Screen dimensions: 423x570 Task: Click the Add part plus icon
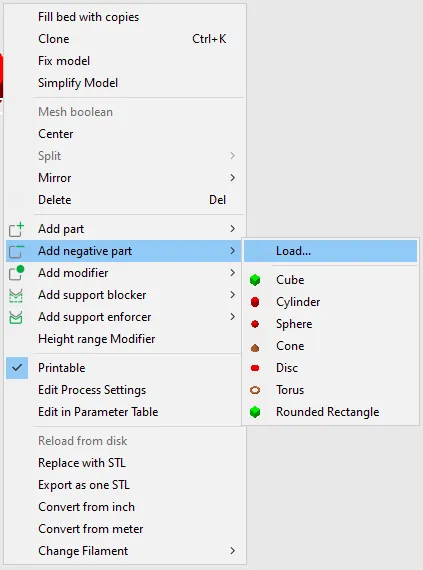[x=16, y=229]
